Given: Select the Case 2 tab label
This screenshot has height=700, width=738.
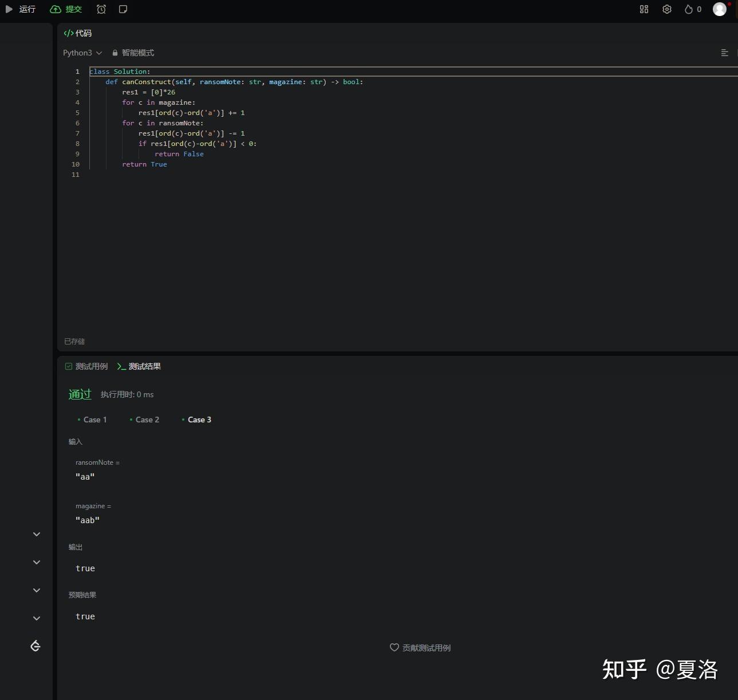Looking at the screenshot, I should 147,420.
